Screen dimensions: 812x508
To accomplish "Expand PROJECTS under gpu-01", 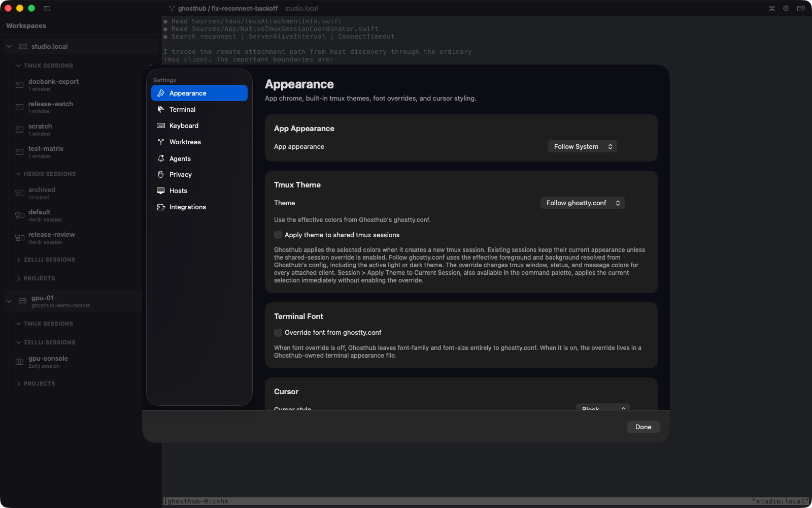I will [18, 384].
